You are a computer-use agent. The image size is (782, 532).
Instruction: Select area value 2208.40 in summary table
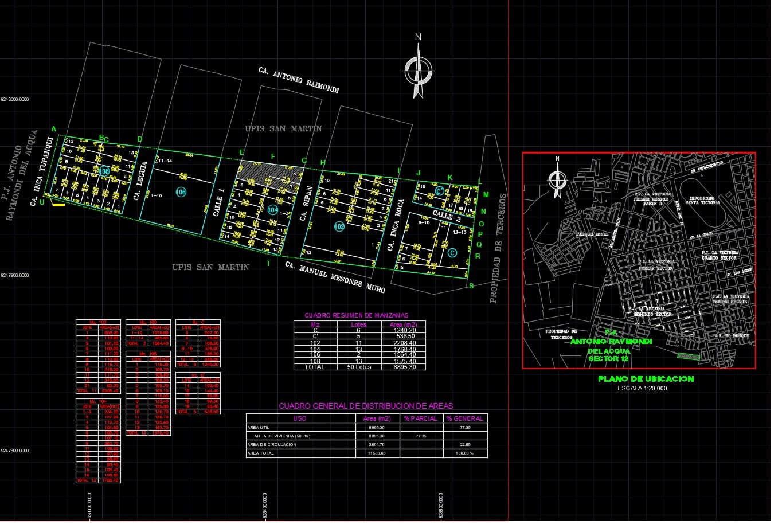404,343
